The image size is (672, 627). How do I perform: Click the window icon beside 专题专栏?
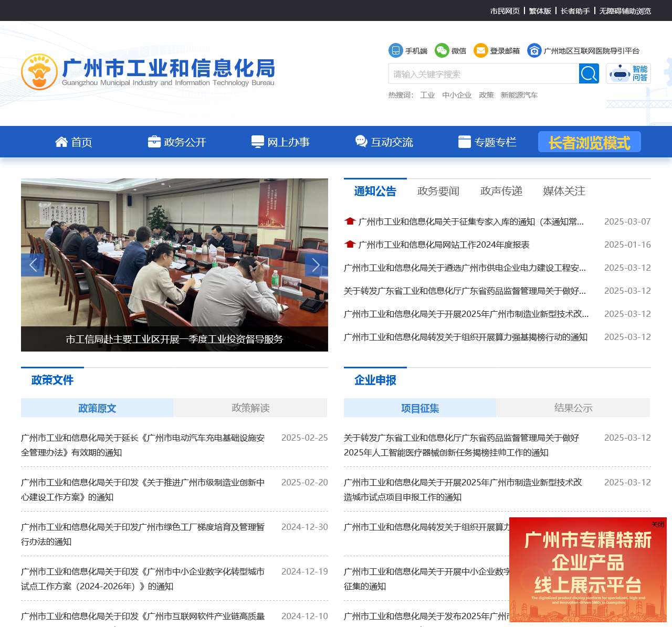(465, 142)
